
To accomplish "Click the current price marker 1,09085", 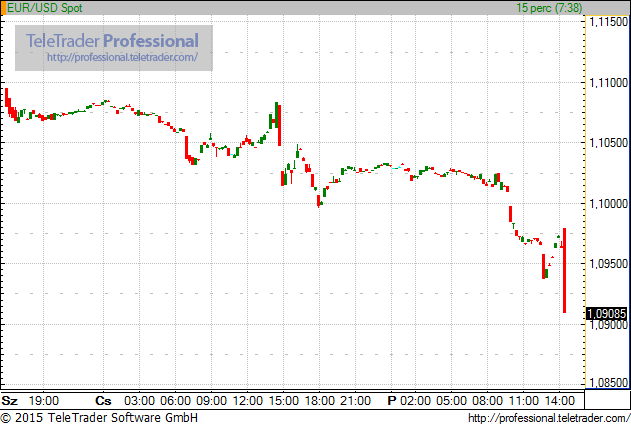I will 606,314.
